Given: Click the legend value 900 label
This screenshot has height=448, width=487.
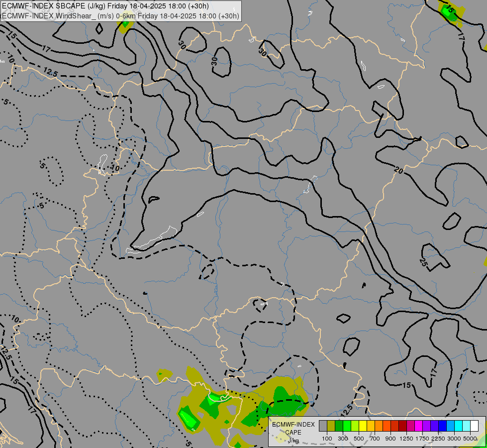Looking at the screenshot, I should coord(390,439).
